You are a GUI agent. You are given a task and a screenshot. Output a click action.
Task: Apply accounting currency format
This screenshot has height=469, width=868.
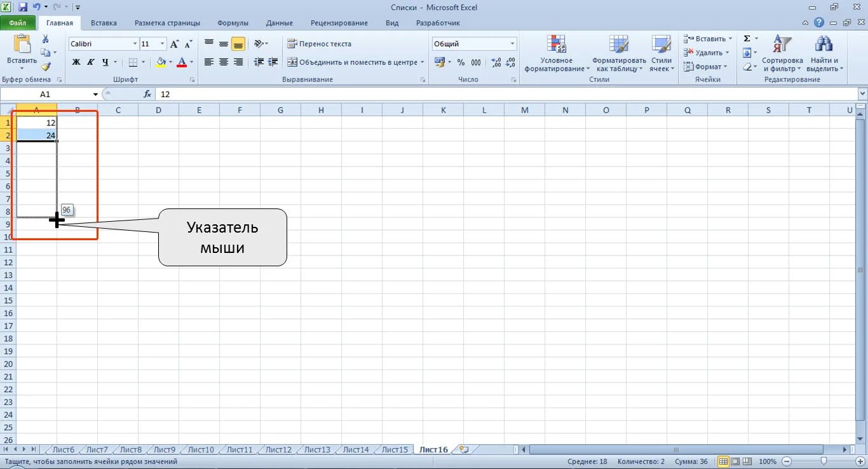click(440, 62)
